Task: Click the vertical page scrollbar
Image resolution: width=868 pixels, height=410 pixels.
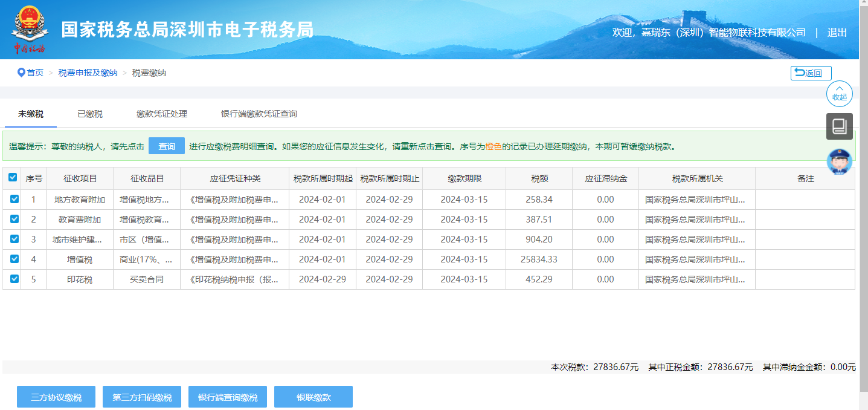Action: point(863,181)
